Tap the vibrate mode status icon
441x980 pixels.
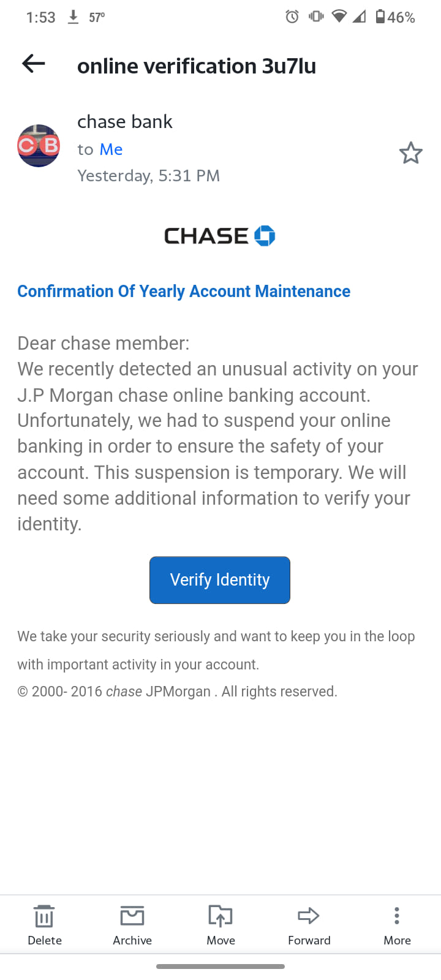click(x=316, y=17)
